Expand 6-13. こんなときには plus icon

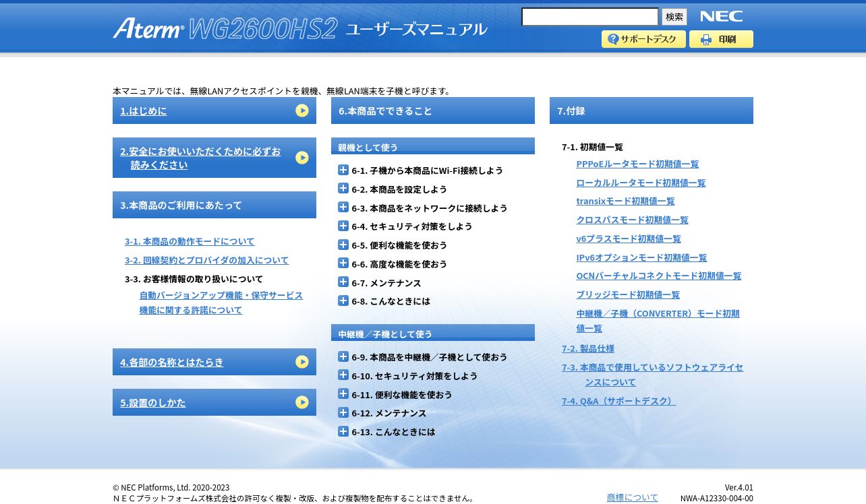click(x=343, y=431)
